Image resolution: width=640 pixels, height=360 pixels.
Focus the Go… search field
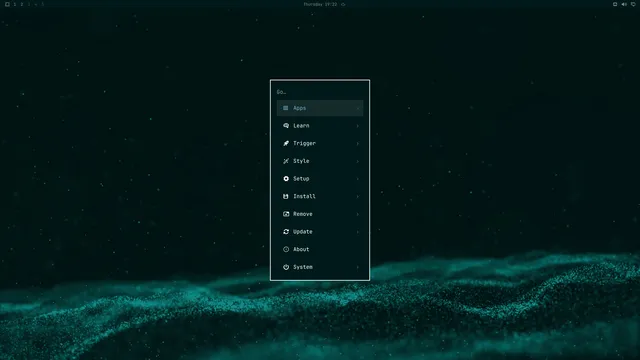320,92
